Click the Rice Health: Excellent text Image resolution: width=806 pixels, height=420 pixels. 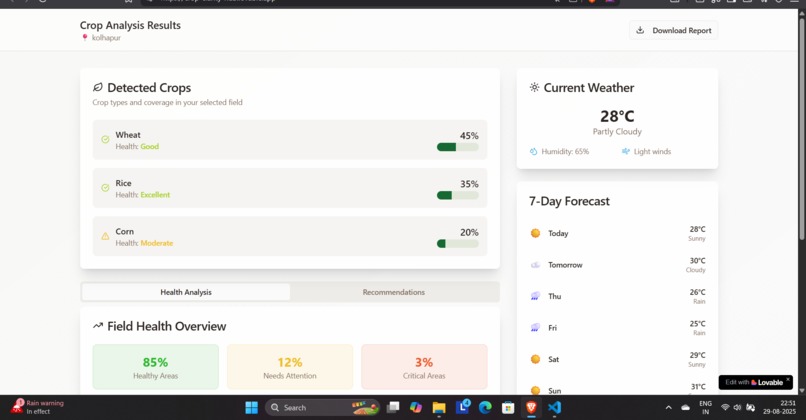[142, 195]
